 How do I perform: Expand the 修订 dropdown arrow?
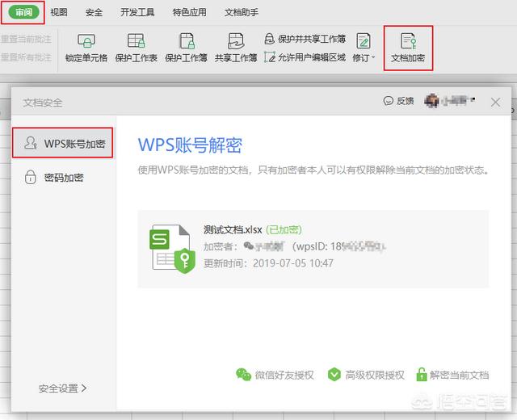point(373,57)
